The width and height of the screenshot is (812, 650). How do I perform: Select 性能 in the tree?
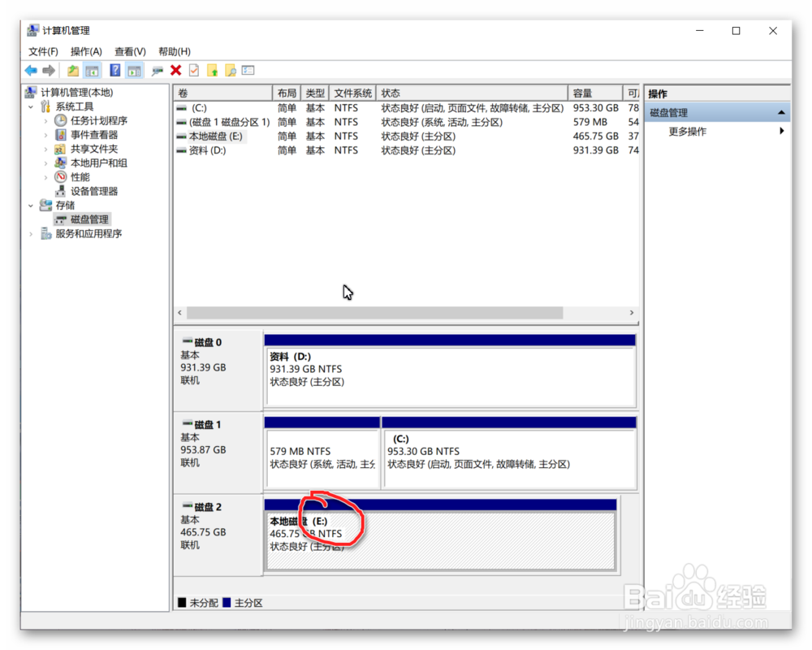(80, 177)
